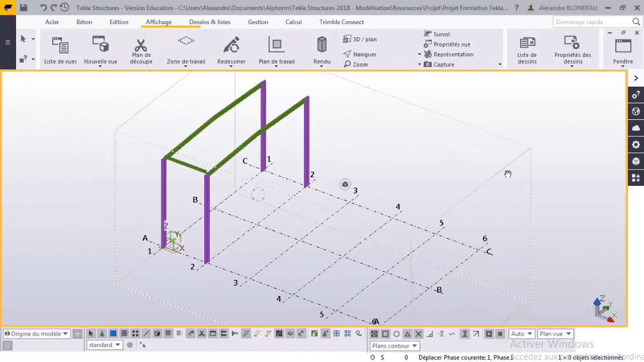Image resolution: width=644 pixels, height=362 pixels.
Task: Toggle Snap to midpoints triangle switch
Action: coord(407,334)
